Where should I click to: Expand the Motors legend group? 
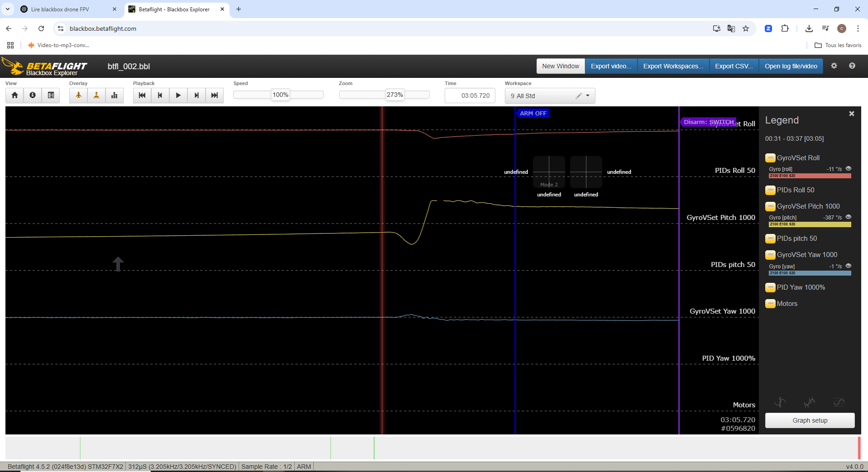click(770, 304)
